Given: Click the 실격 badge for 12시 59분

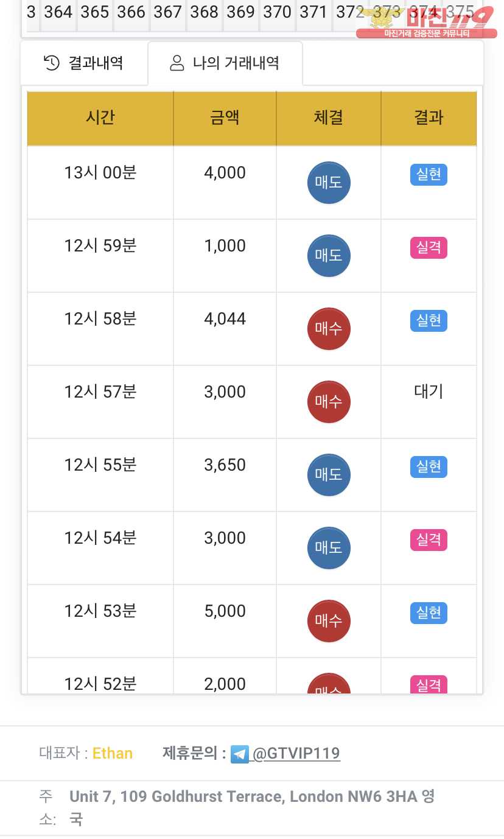Looking at the screenshot, I should [x=429, y=248].
